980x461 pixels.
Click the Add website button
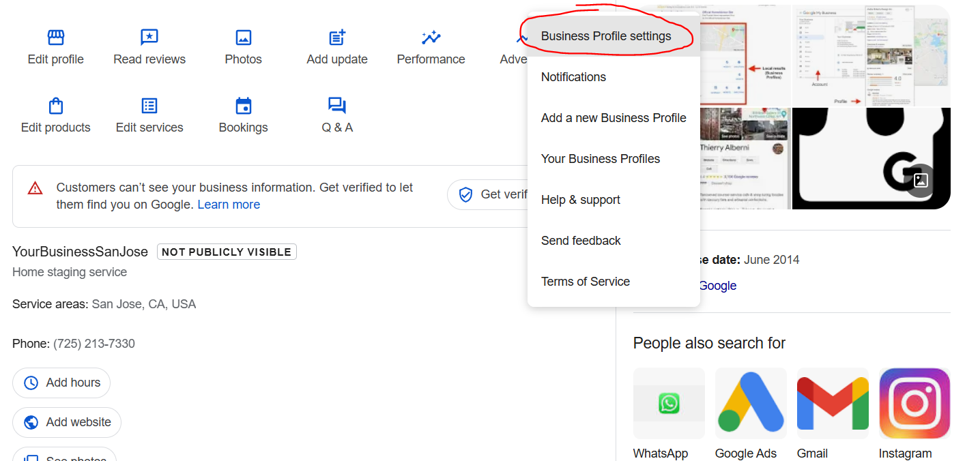(x=67, y=422)
